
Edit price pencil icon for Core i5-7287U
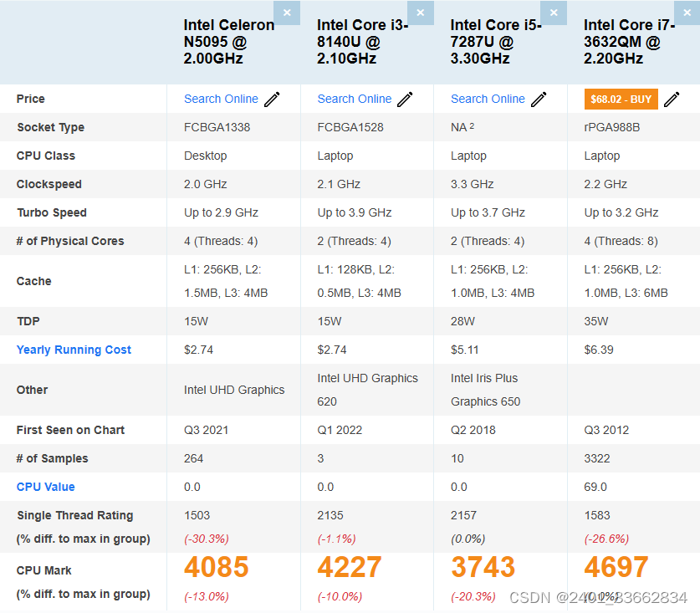539,100
